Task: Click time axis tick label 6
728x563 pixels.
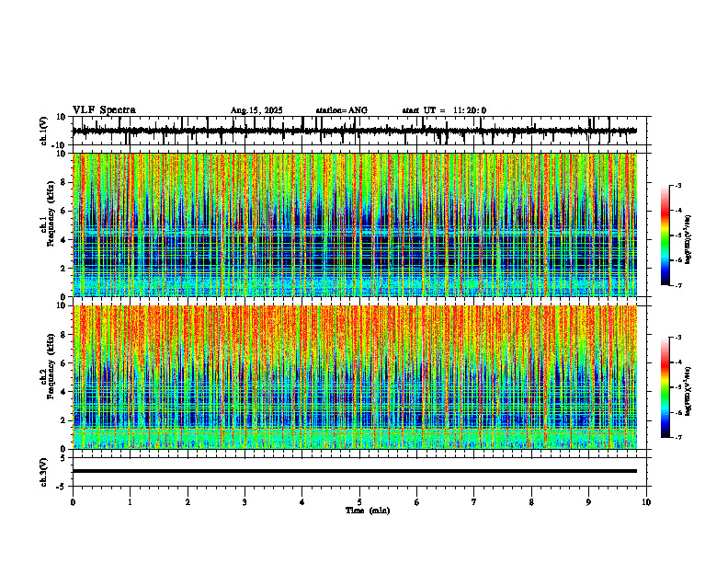Action: tap(417, 502)
